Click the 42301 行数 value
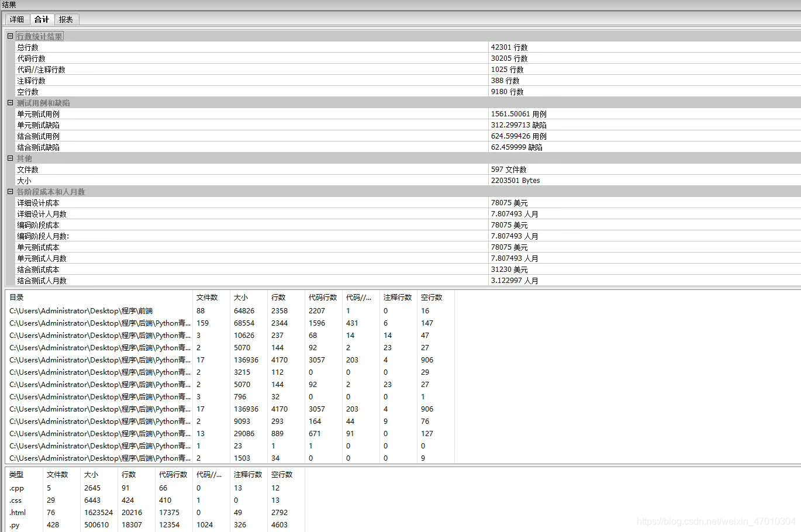The width and height of the screenshot is (801, 532). pyautogui.click(x=509, y=47)
